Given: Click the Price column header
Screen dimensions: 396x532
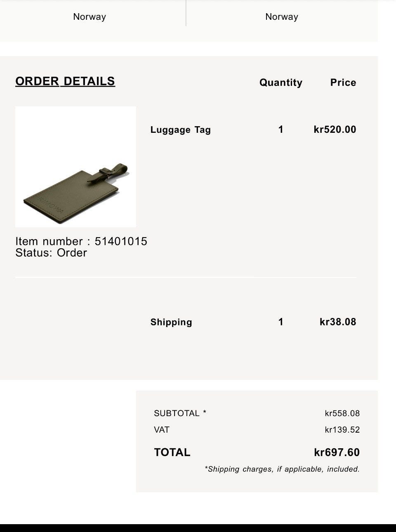Looking at the screenshot, I should pyautogui.click(x=343, y=82).
